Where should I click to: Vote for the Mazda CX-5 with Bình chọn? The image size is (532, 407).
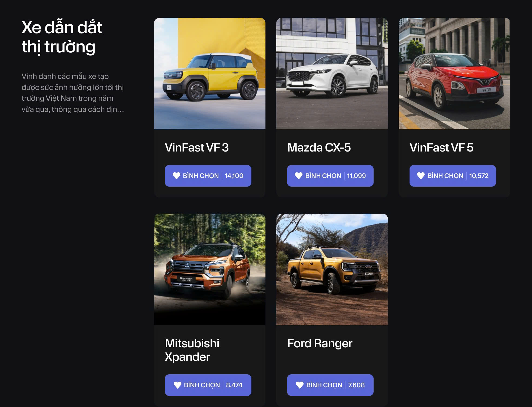tap(330, 176)
